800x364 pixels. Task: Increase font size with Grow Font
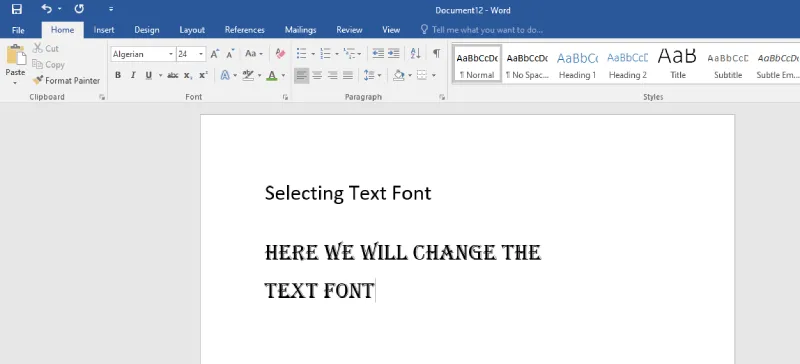click(x=215, y=54)
